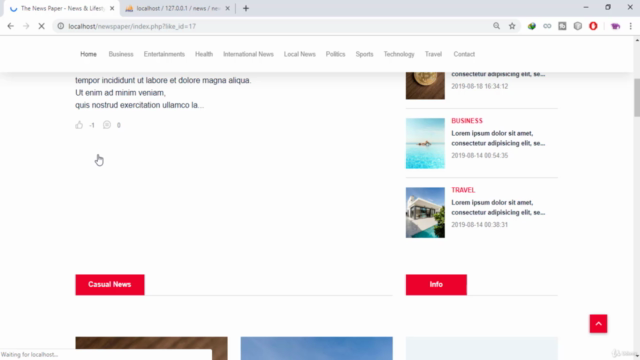
Task: Click the infinity-shaped extension icon
Action: click(x=547, y=26)
